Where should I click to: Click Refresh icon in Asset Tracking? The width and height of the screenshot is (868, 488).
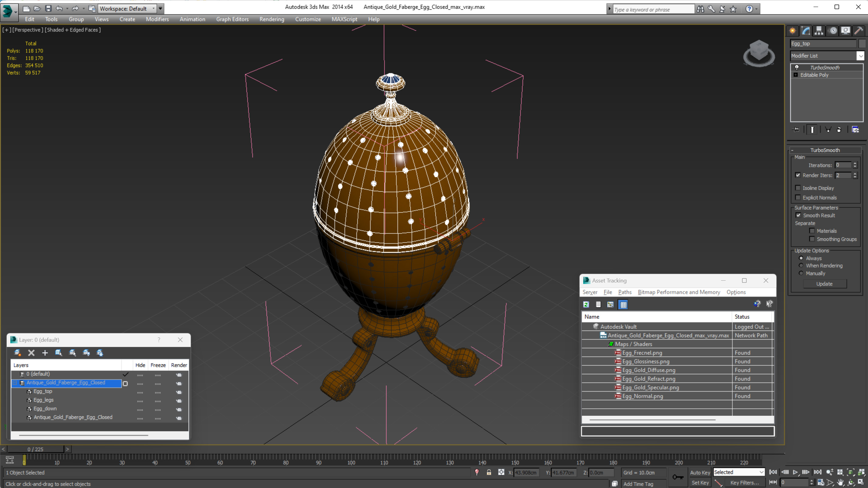(x=586, y=304)
